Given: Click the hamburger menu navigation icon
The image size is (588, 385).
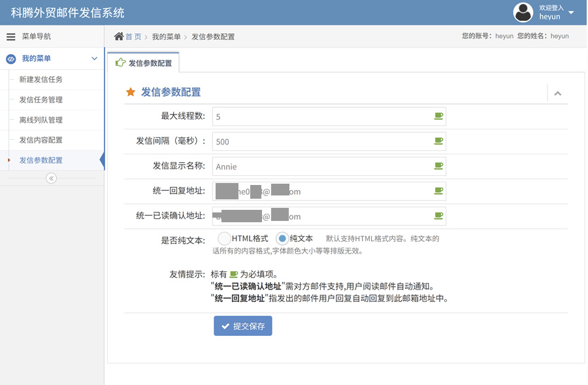Looking at the screenshot, I should [x=10, y=37].
